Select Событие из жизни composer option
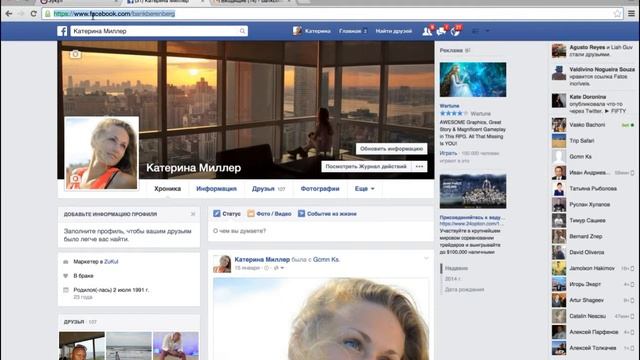 327,213
